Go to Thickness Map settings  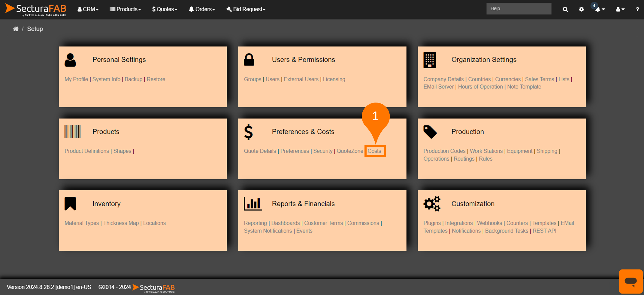point(121,223)
